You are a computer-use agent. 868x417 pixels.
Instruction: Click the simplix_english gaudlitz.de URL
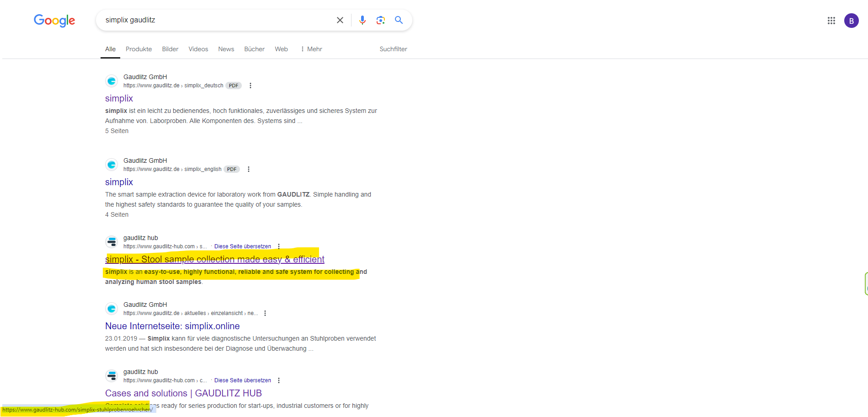(x=172, y=169)
